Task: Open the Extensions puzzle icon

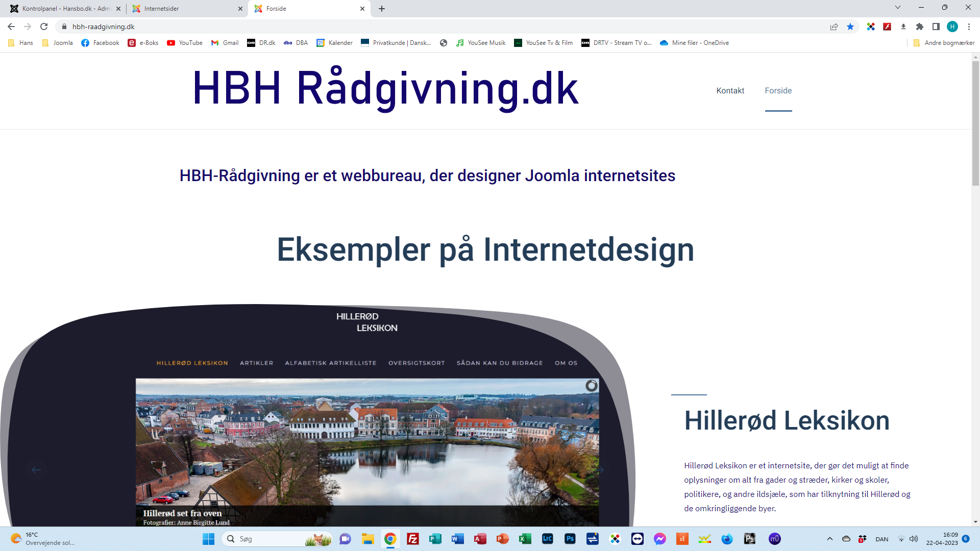Action: (x=920, y=27)
